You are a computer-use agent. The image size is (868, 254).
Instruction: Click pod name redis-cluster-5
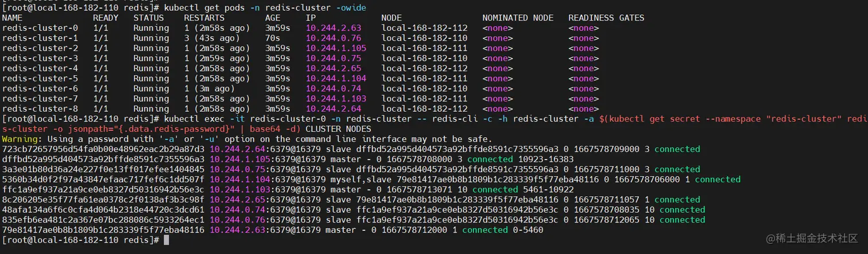point(40,79)
